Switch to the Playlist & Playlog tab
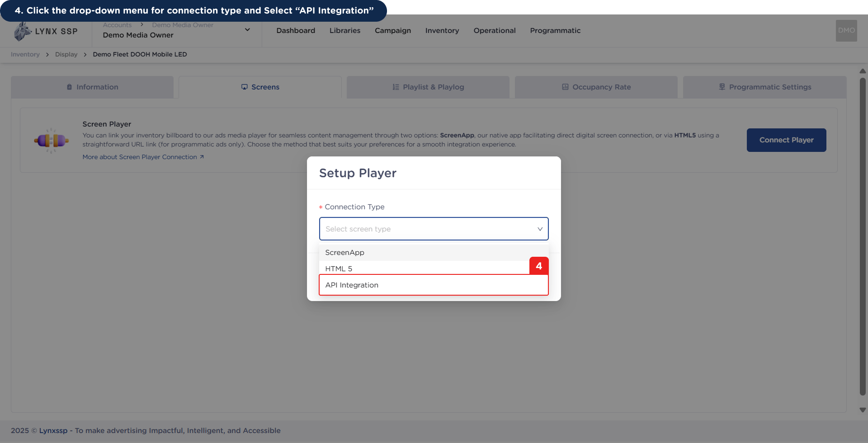The width and height of the screenshot is (868, 443). coord(428,87)
